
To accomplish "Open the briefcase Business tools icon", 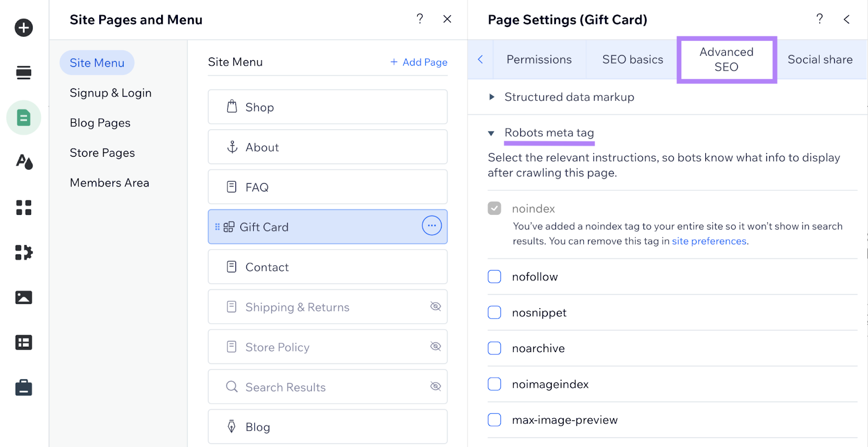I will coord(23,387).
